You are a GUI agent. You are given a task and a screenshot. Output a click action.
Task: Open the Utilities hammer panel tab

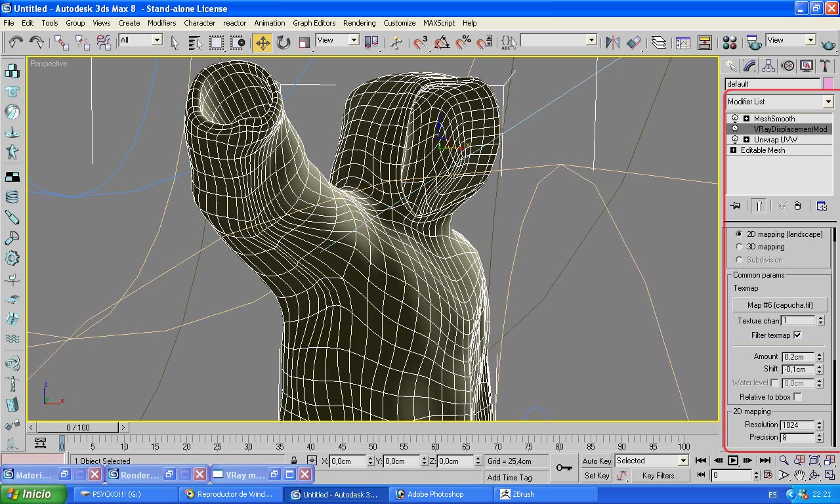point(825,66)
